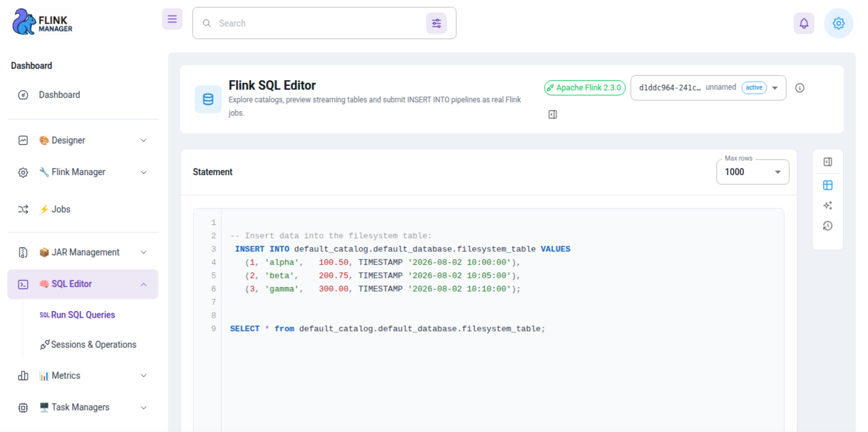This screenshot has height=432, width=868.
Task: Click the Flink Manager squirrel logo
Action: (x=43, y=22)
